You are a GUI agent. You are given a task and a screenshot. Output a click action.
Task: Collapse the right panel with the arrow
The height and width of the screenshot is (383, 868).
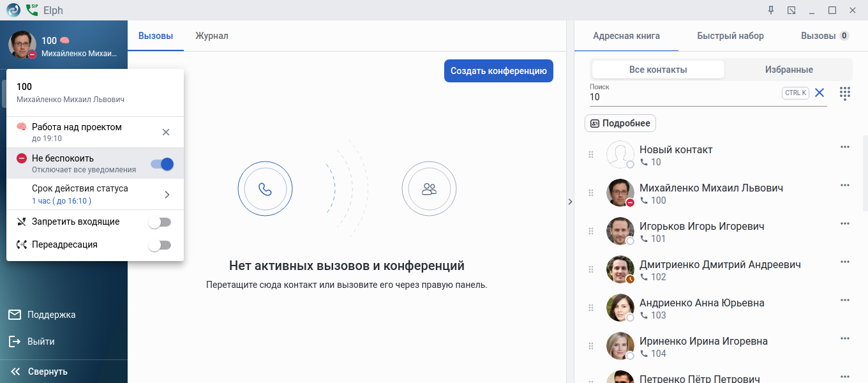click(570, 202)
